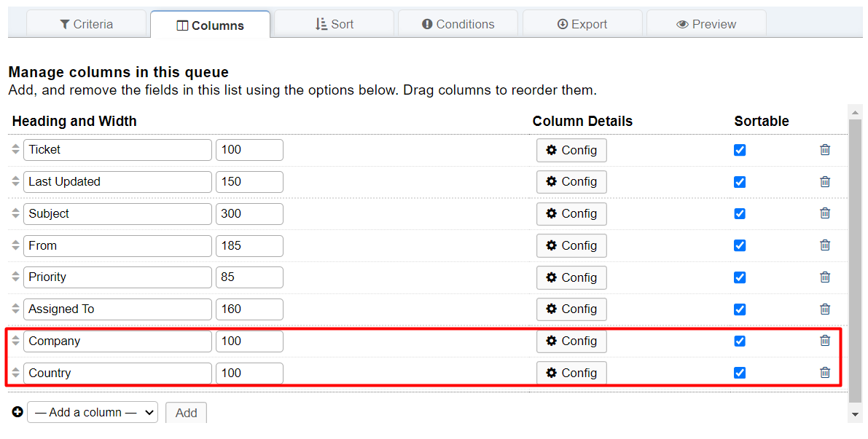Screen dimensions: 868x439
Task: Click the scrollbar down arrow
Action: point(856,414)
